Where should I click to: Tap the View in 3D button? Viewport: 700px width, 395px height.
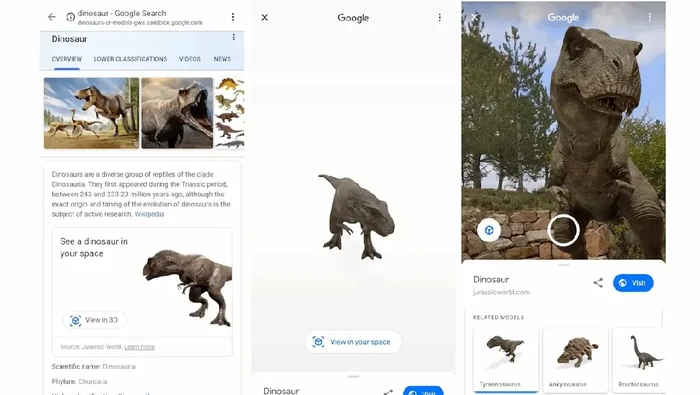pos(94,320)
